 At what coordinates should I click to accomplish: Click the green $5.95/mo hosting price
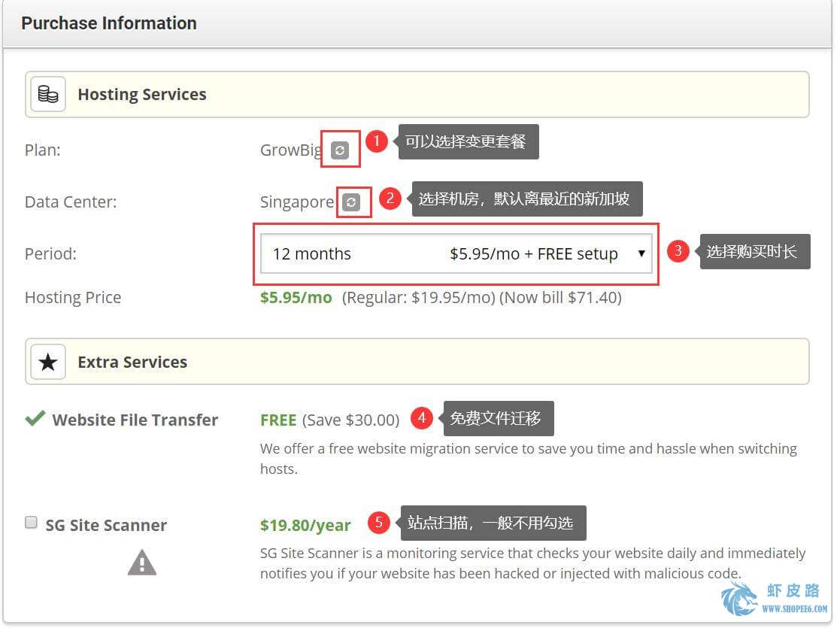coord(296,297)
